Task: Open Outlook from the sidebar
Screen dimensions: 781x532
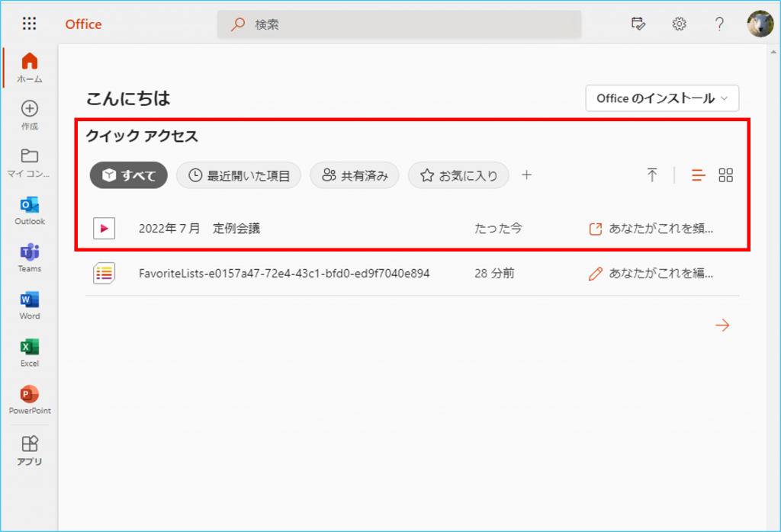Action: (30, 210)
